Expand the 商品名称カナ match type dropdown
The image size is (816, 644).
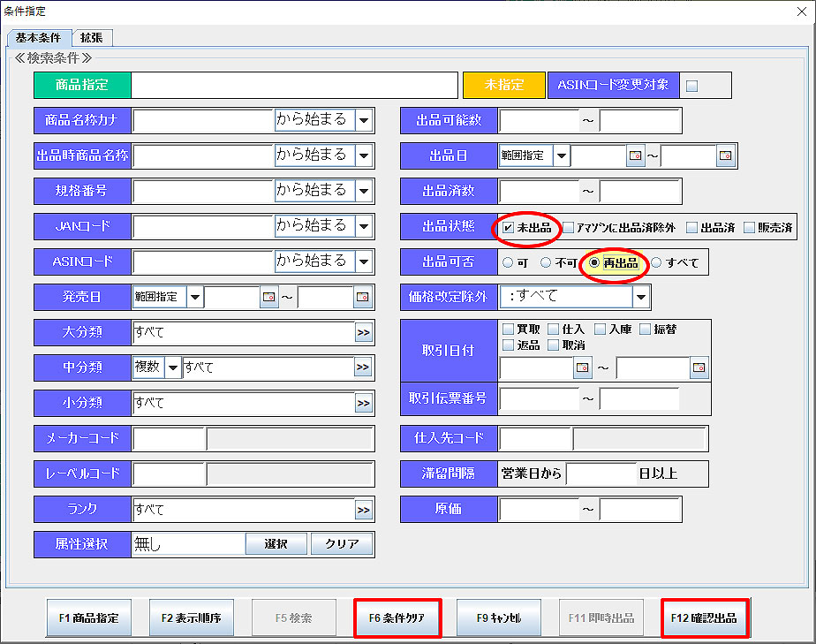pyautogui.click(x=364, y=120)
